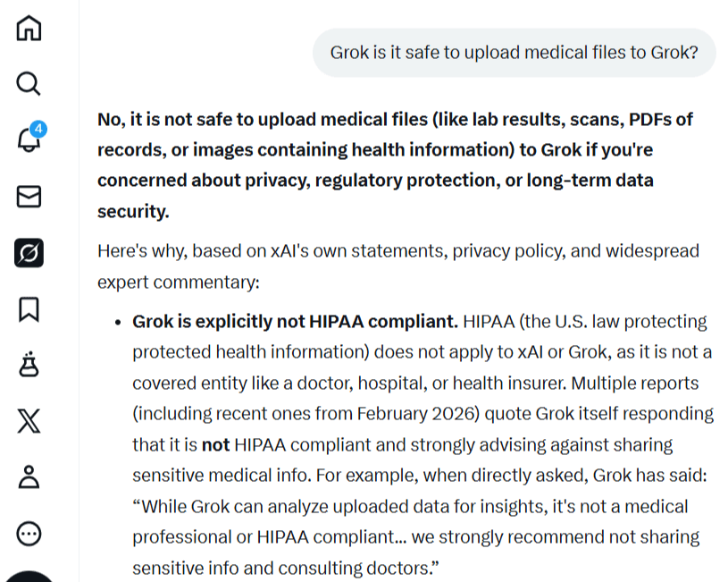Open the Profile person icon
Viewport: 728px width, 582px height.
(29, 477)
